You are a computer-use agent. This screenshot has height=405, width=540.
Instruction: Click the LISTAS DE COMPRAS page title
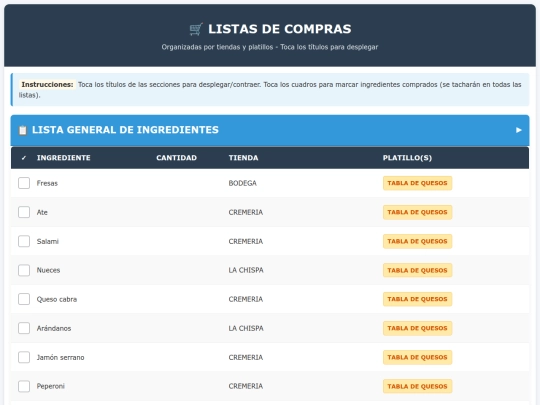tap(280, 29)
